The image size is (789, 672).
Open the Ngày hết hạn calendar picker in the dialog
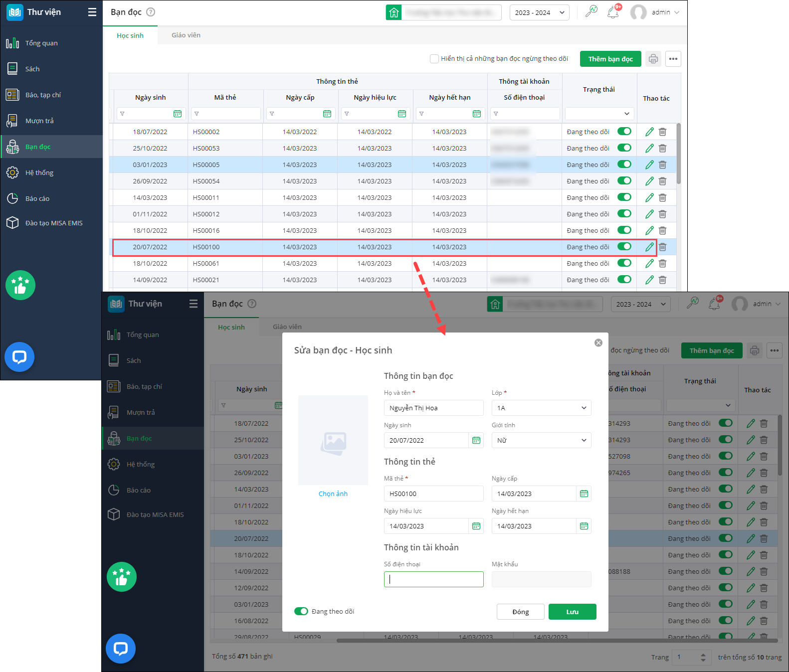point(584,526)
